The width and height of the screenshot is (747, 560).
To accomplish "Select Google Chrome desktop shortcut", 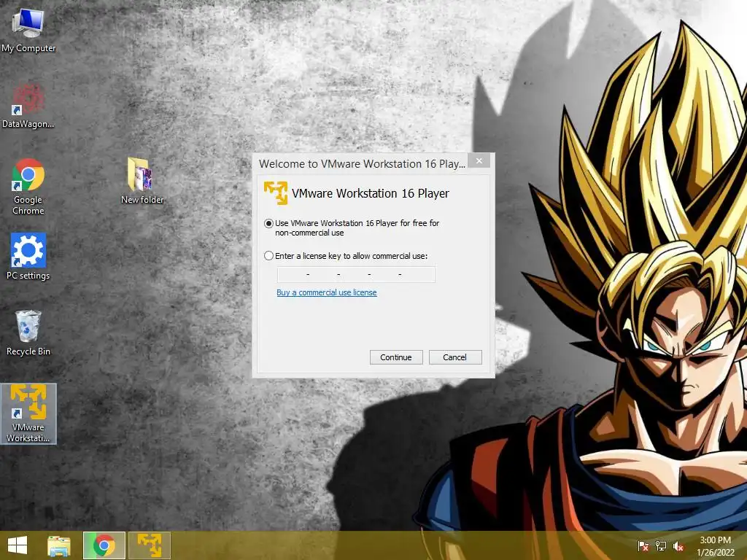I will click(x=28, y=186).
